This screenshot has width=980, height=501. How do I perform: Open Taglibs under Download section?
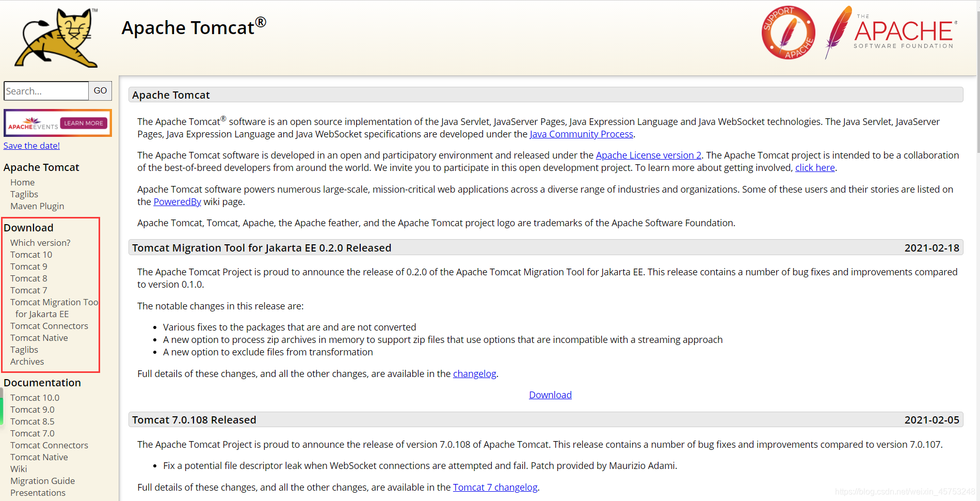(x=24, y=350)
